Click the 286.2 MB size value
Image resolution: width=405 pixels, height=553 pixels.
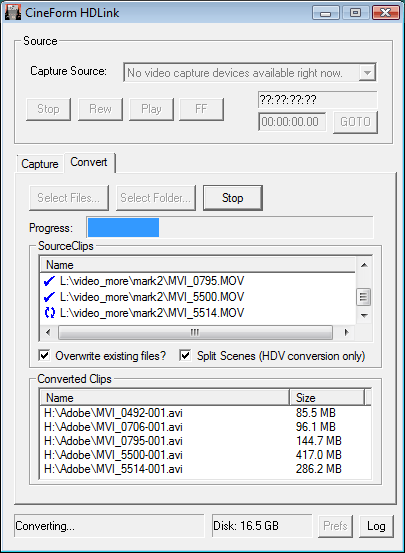click(x=319, y=469)
